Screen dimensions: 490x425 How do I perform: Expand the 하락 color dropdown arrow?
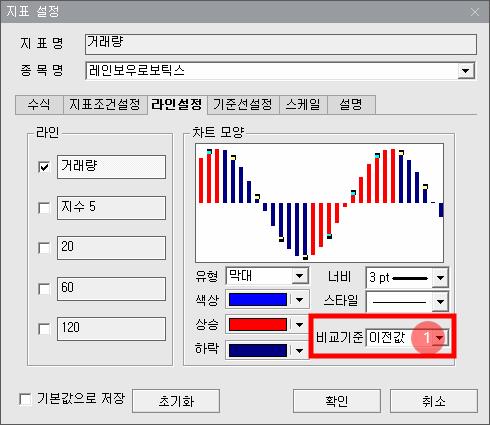(299, 350)
